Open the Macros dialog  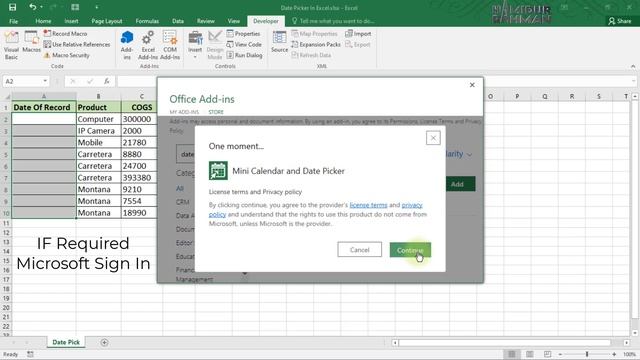click(31, 42)
